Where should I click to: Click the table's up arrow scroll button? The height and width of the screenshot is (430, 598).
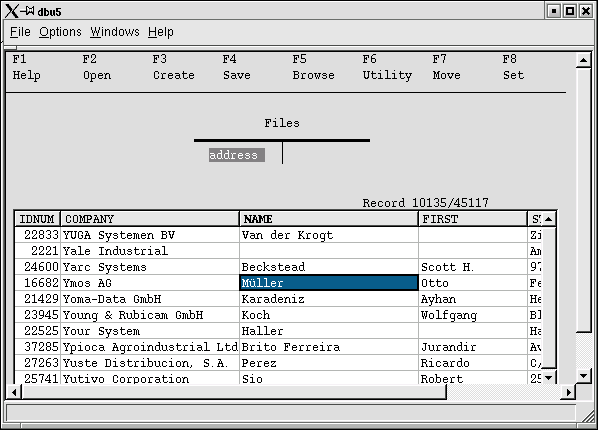point(548,219)
